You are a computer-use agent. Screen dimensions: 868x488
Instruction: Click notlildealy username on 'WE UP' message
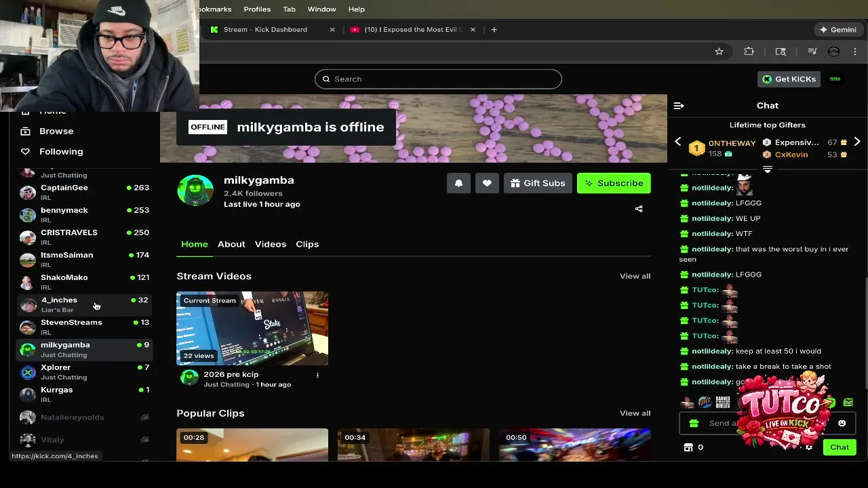tap(712, 218)
